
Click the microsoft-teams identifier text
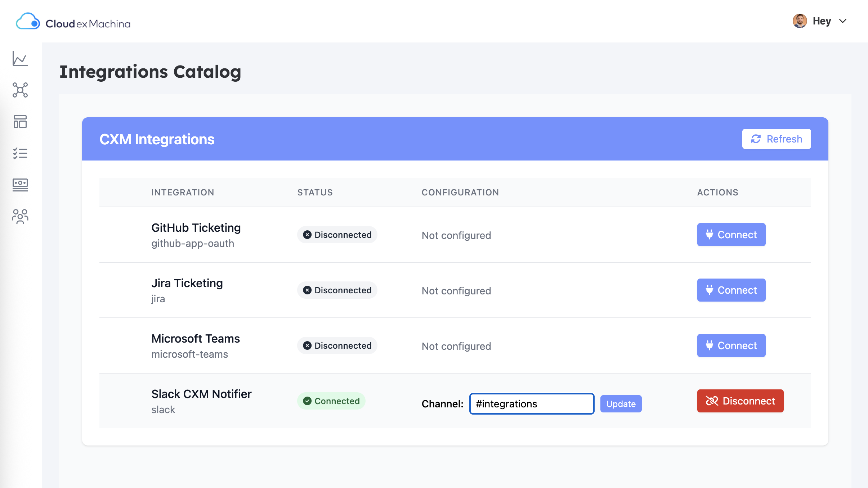point(189,354)
